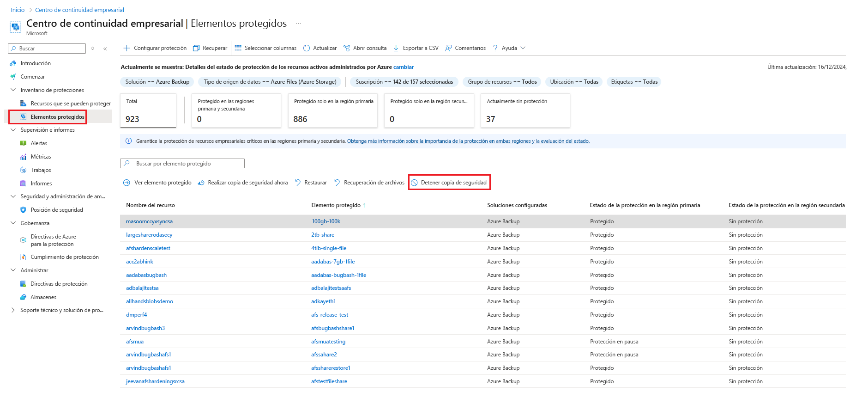Click the Realizar copia de seguridad ahora icon
This screenshot has width=868, height=398.
(201, 183)
